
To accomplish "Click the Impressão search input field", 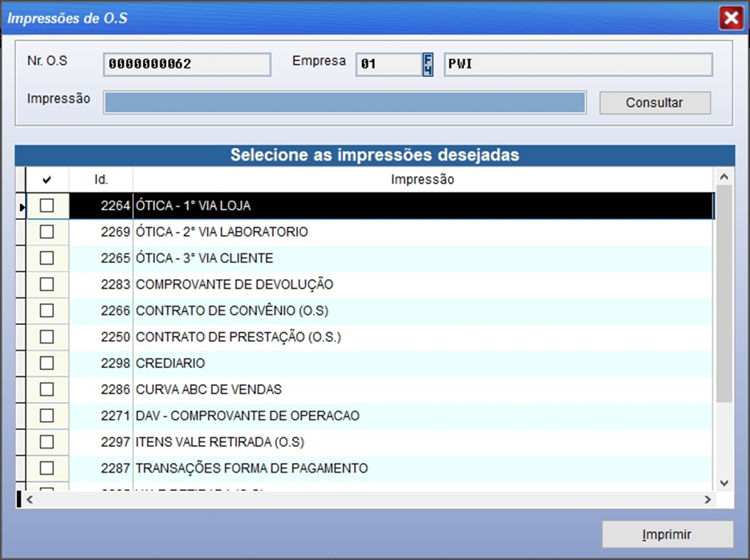I will 344,103.
